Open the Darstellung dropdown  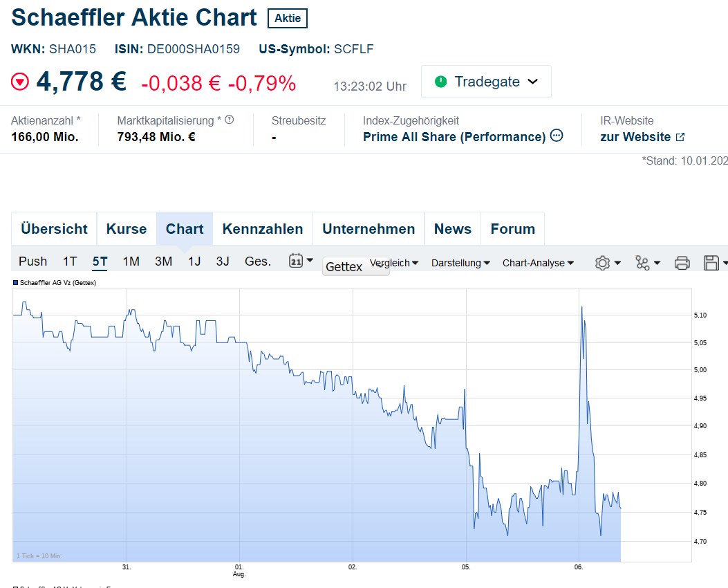point(460,263)
